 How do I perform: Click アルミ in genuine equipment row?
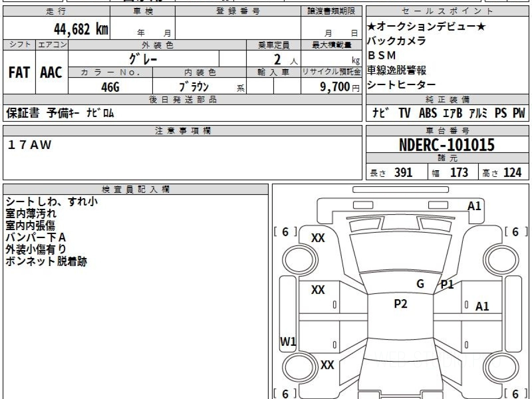click(x=479, y=113)
